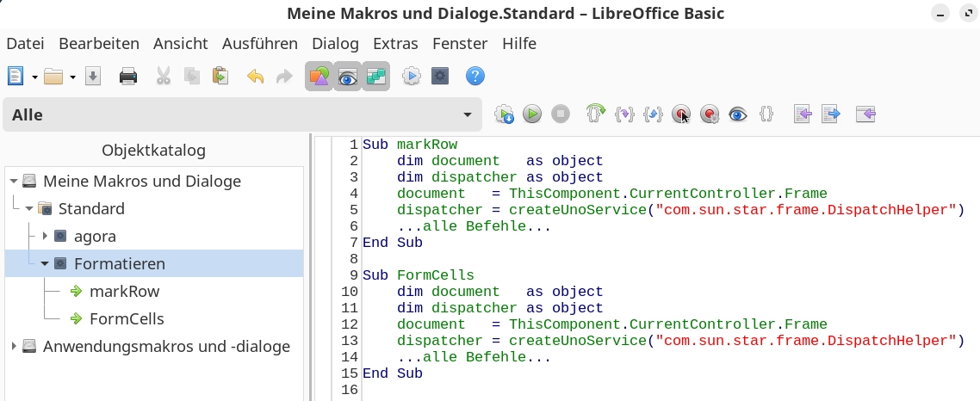Toggle the Object Catalog shapes button
The height and width of the screenshot is (401, 980).
319,77
